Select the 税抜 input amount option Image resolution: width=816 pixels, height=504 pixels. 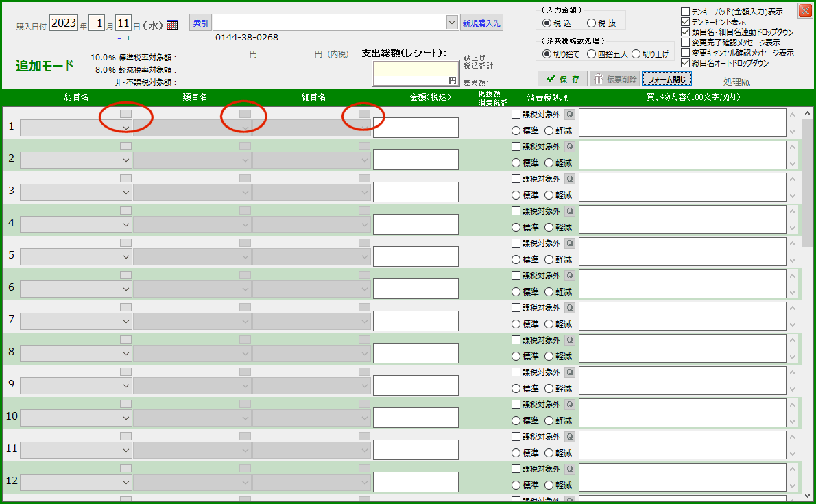point(591,23)
